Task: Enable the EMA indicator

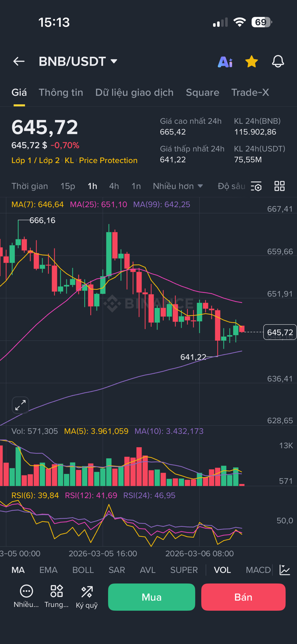Action: pos(48,570)
